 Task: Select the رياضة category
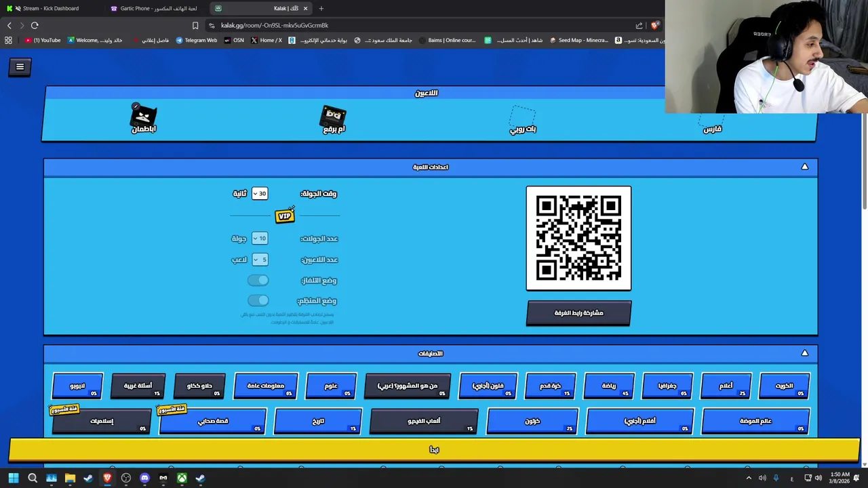[609, 386]
